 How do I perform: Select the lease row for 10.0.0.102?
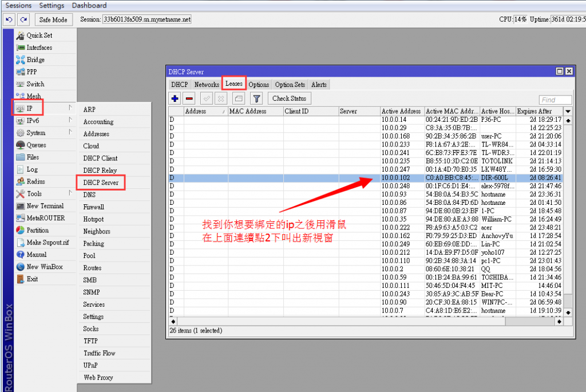tap(366, 178)
